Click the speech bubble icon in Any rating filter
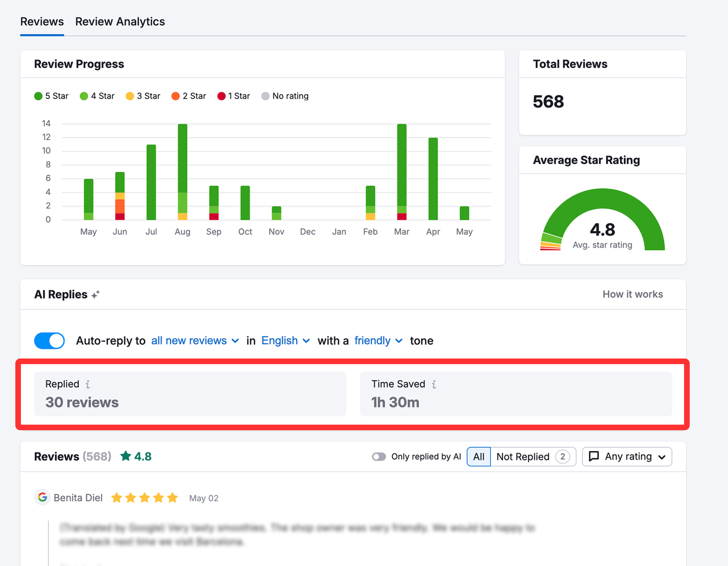The width and height of the screenshot is (728, 566). [x=594, y=456]
